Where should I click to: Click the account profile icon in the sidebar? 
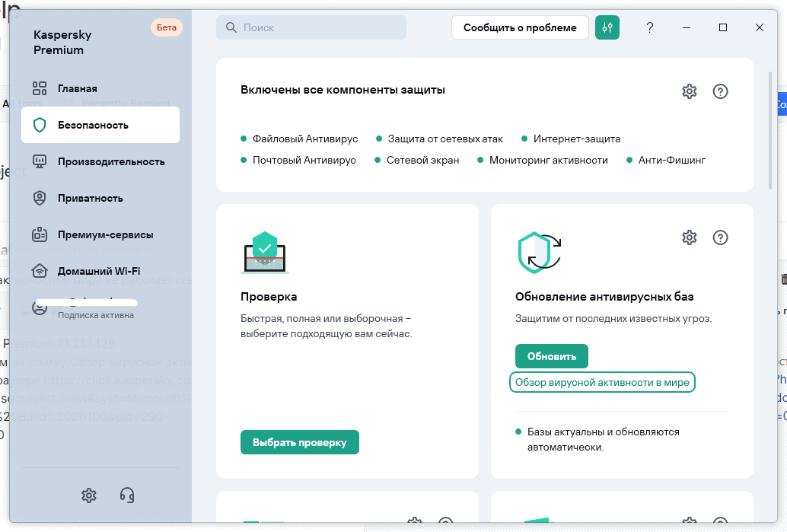[x=40, y=307]
